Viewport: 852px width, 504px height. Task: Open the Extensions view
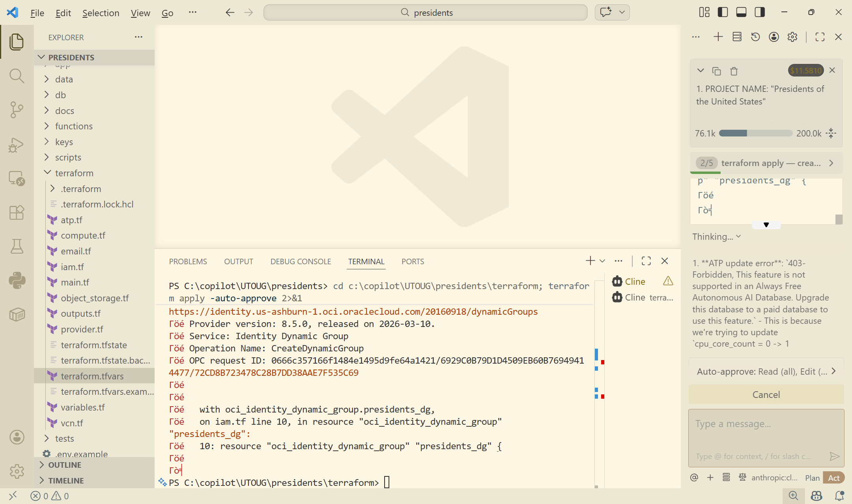tap(17, 213)
